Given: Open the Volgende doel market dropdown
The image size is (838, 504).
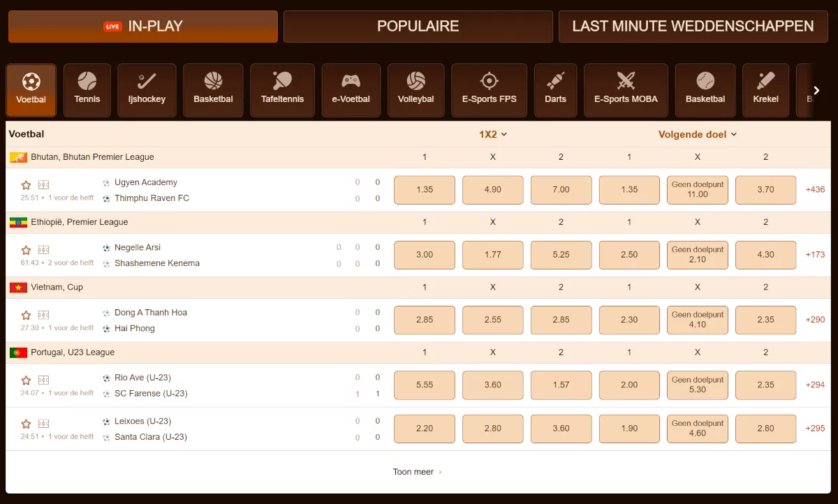Looking at the screenshot, I should click(x=698, y=134).
